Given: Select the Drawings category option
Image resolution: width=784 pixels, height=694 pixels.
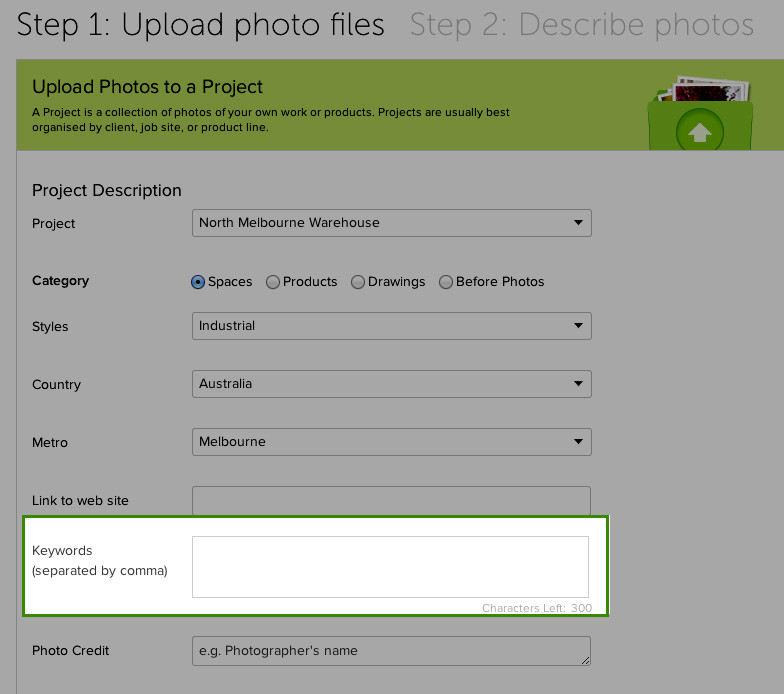Looking at the screenshot, I should click(x=358, y=282).
